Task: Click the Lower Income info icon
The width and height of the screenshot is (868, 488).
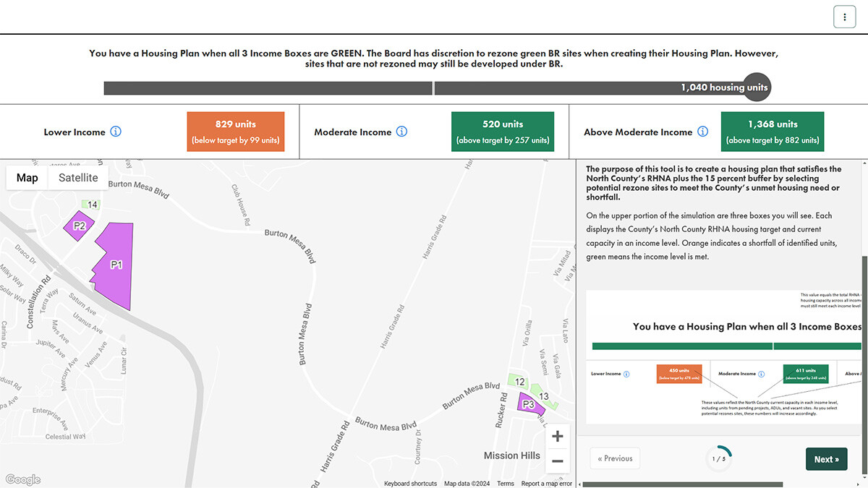Action: [x=116, y=132]
